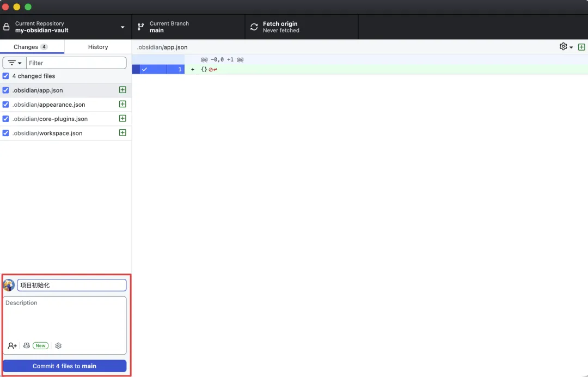
Task: Click the added status icon for workspace.json
Action: (x=122, y=133)
